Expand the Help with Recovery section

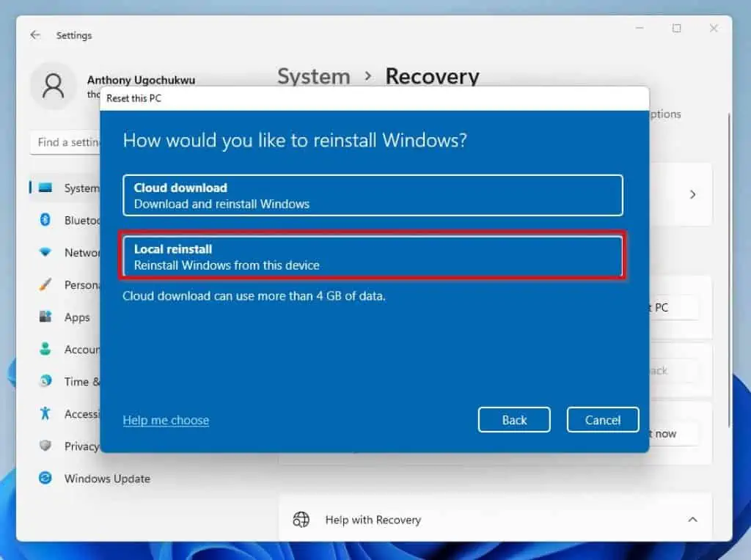point(692,520)
